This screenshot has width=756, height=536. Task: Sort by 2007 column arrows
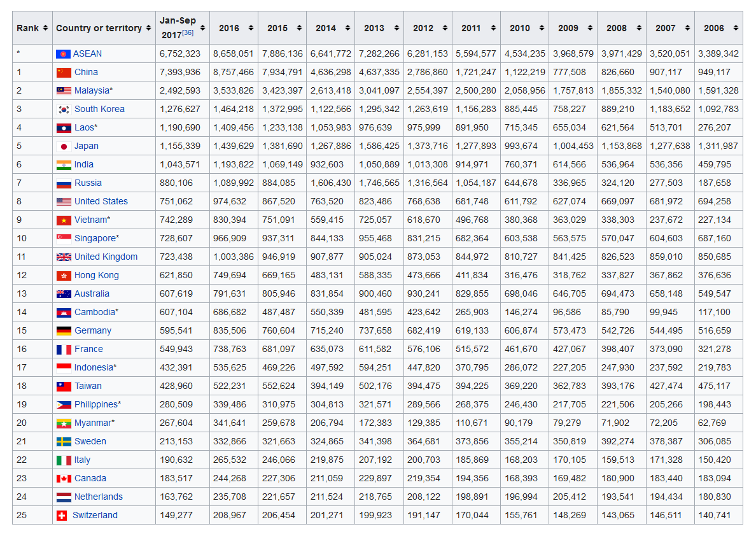pos(687,28)
